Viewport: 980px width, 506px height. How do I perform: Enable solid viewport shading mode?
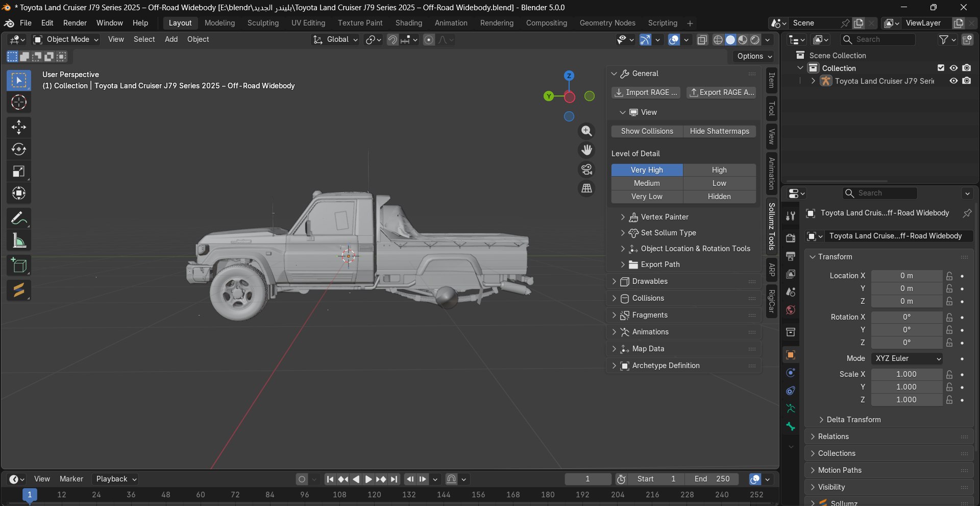pos(730,40)
